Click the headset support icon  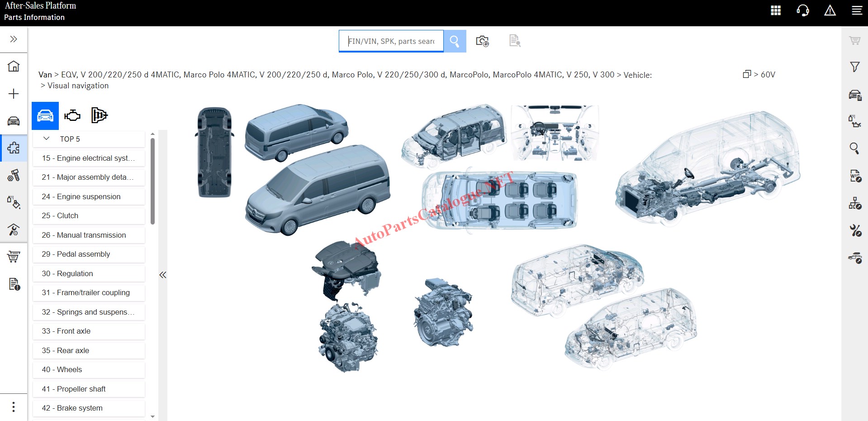[x=803, y=10]
